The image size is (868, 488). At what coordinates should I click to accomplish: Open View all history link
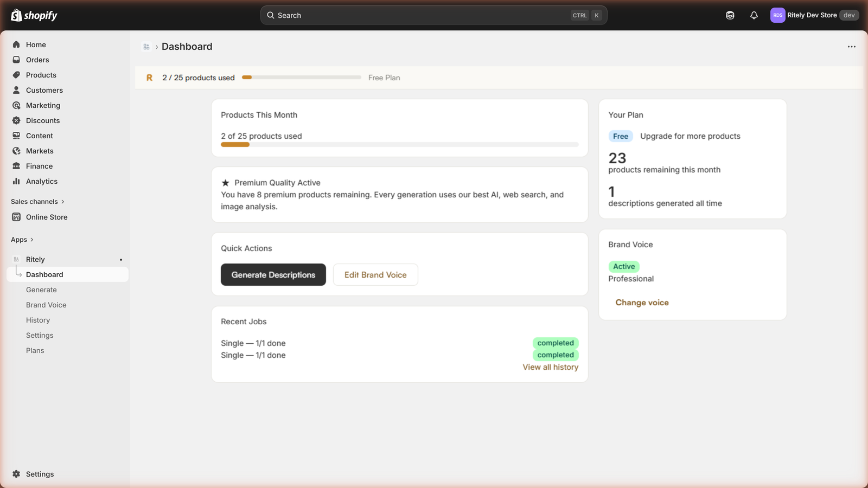tap(550, 367)
